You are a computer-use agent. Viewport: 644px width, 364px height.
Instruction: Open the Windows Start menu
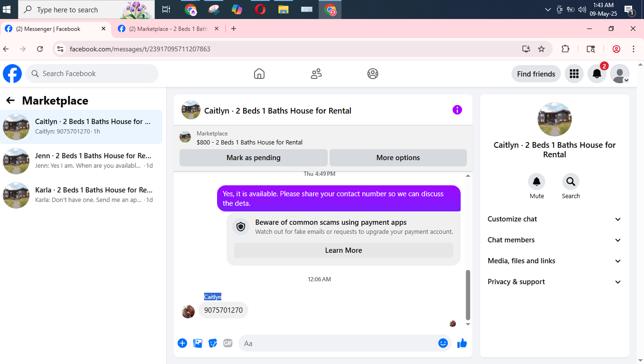[7, 10]
